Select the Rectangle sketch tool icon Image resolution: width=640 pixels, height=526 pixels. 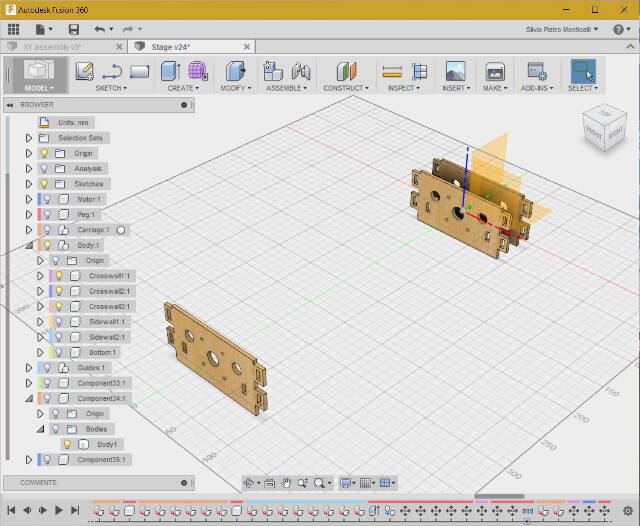pos(140,72)
